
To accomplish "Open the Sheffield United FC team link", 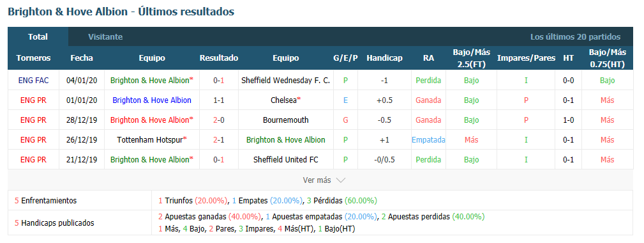I will pos(286,159).
